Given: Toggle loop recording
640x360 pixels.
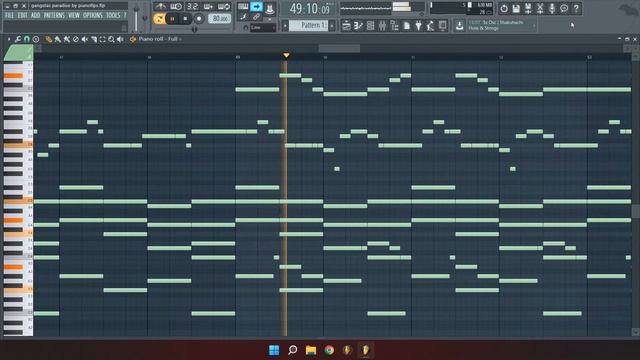Looking at the screenshot, I should click(224, 7).
